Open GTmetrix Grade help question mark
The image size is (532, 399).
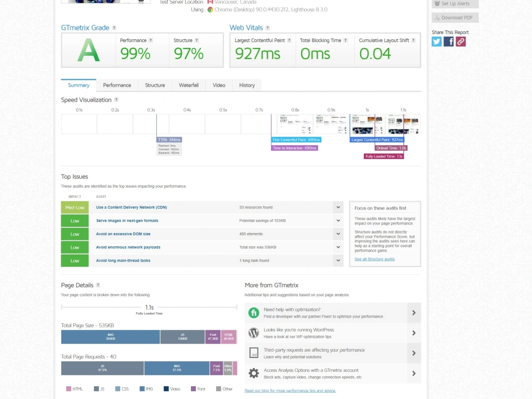pyautogui.click(x=114, y=28)
